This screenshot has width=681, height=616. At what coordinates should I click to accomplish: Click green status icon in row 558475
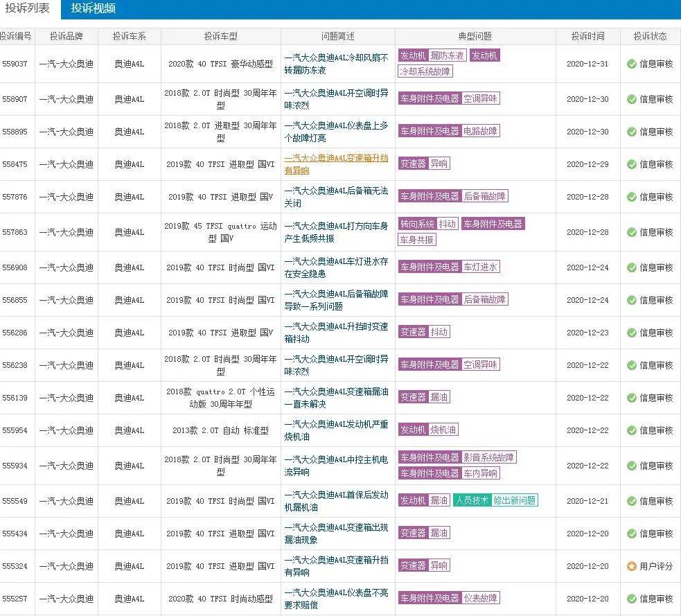[631, 164]
